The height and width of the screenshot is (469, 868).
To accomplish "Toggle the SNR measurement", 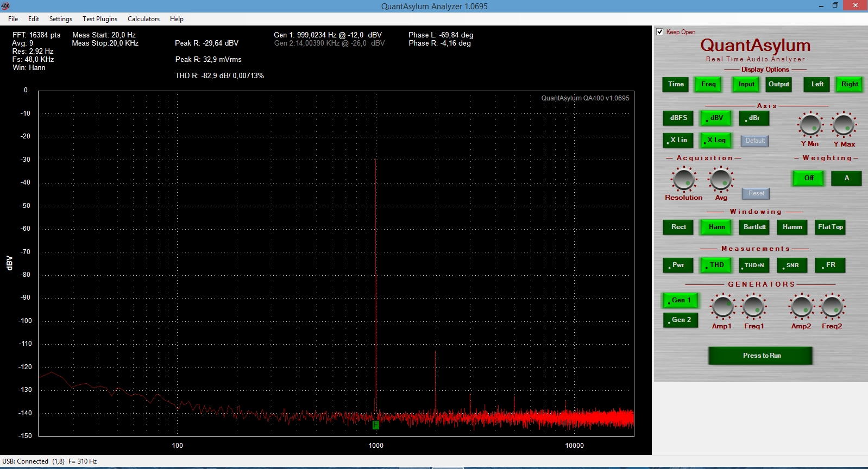I will [792, 265].
